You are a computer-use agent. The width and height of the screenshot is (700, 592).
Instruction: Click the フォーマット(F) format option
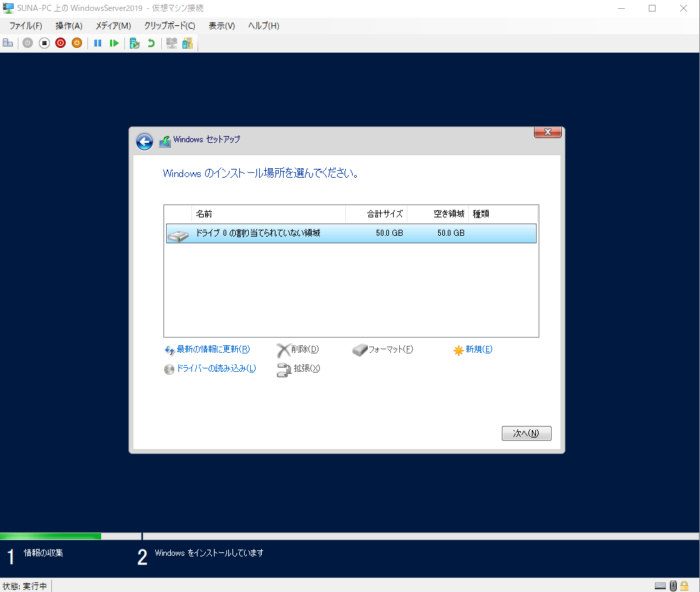point(383,349)
